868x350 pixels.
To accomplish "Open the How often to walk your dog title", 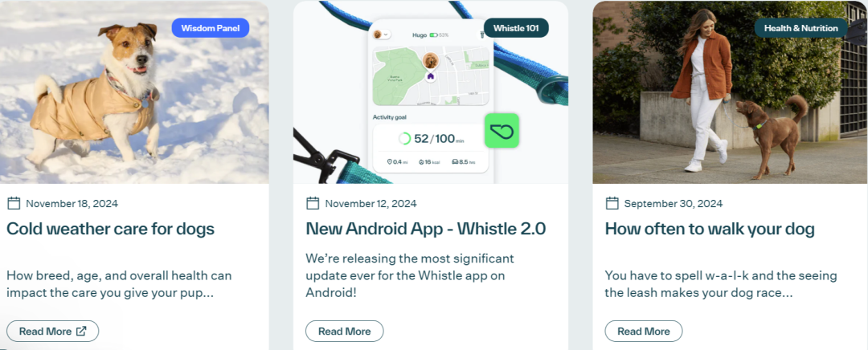I will (x=710, y=228).
